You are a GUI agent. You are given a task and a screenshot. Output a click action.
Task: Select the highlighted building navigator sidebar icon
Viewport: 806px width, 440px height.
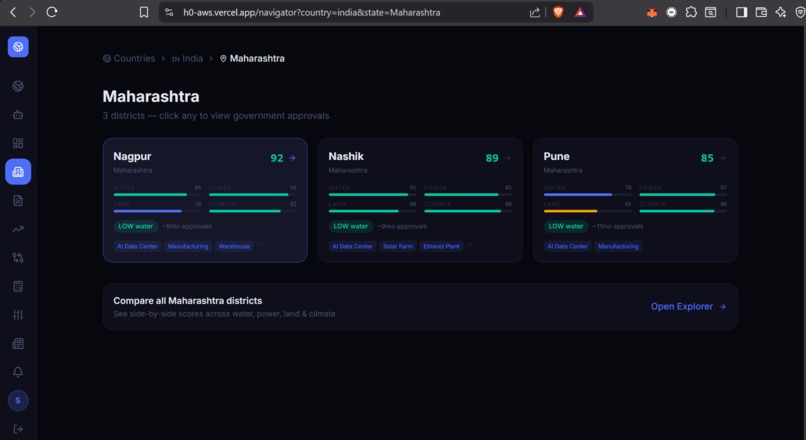click(x=18, y=172)
